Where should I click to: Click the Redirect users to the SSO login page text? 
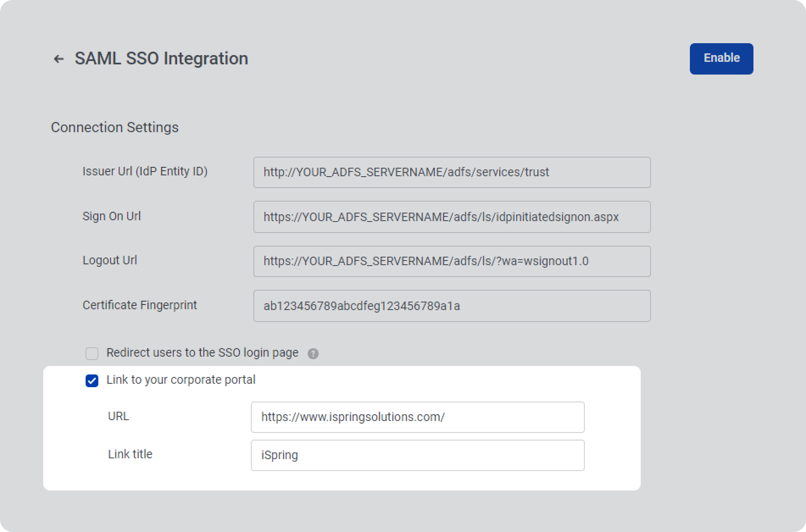coord(202,353)
